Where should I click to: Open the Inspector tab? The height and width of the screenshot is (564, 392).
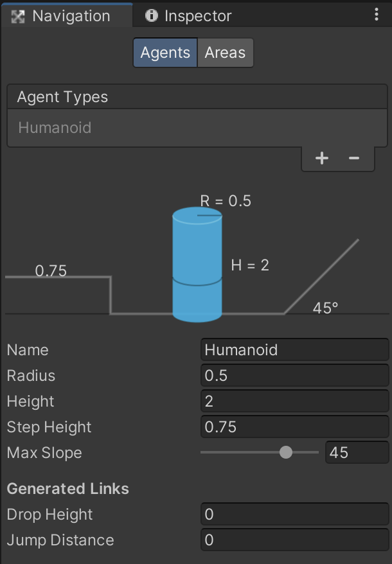197,16
